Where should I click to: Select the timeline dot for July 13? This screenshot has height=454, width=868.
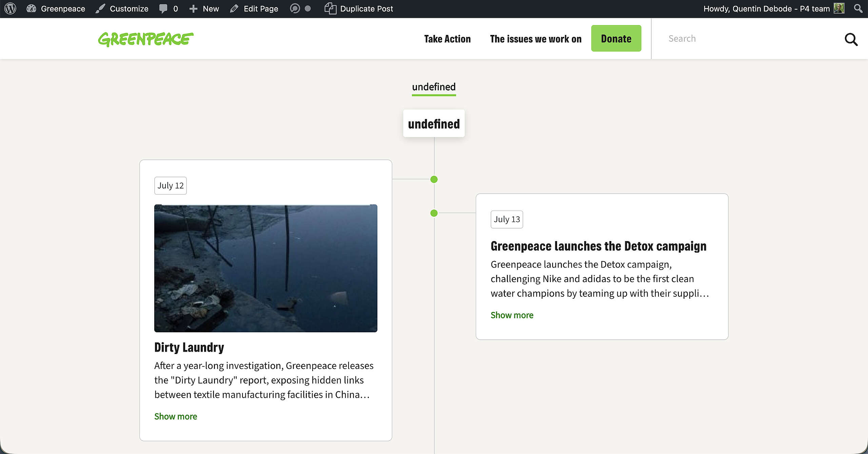434,213
